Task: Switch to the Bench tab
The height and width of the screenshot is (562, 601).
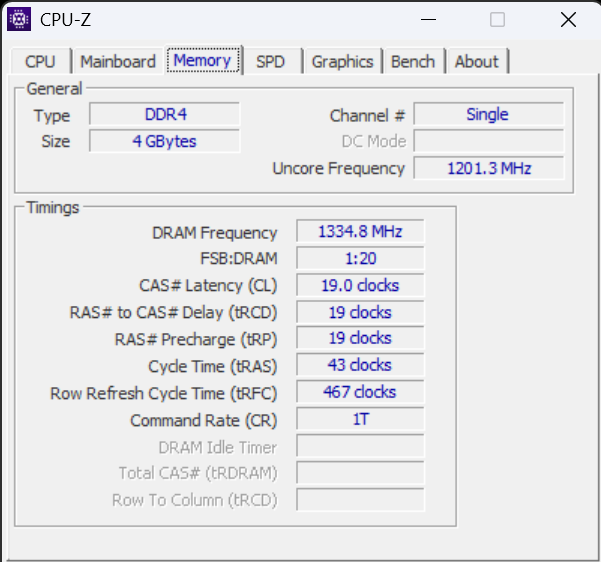Action: tap(413, 61)
